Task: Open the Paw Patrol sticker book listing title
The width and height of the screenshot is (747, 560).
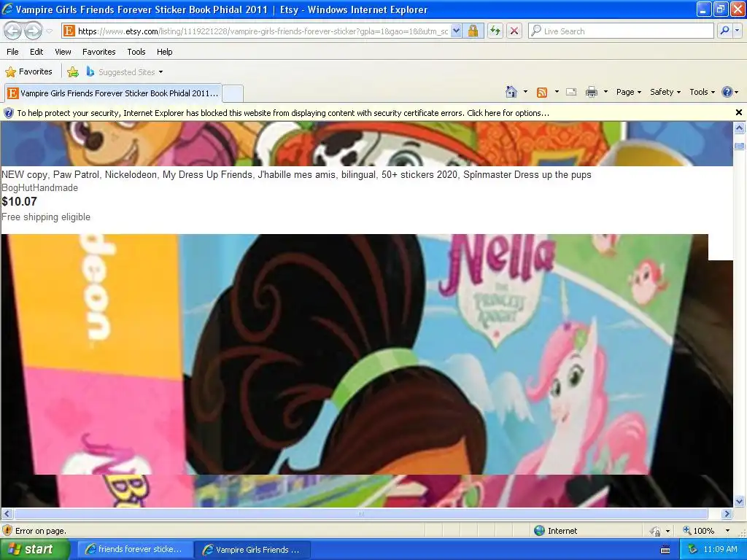Action: click(x=296, y=175)
